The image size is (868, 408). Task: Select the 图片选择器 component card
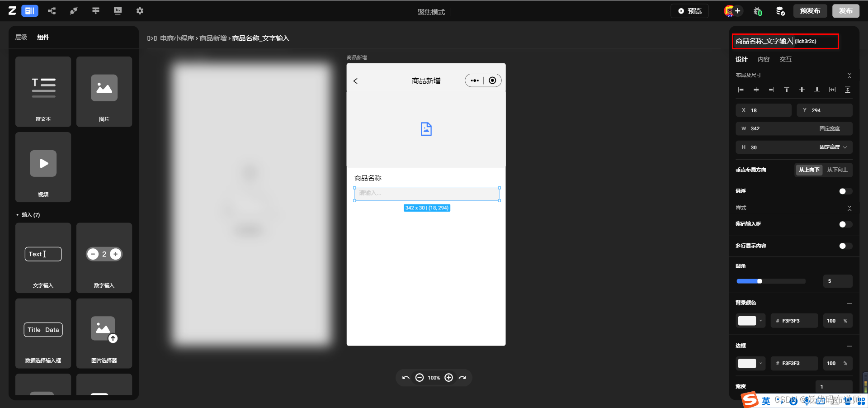point(104,333)
